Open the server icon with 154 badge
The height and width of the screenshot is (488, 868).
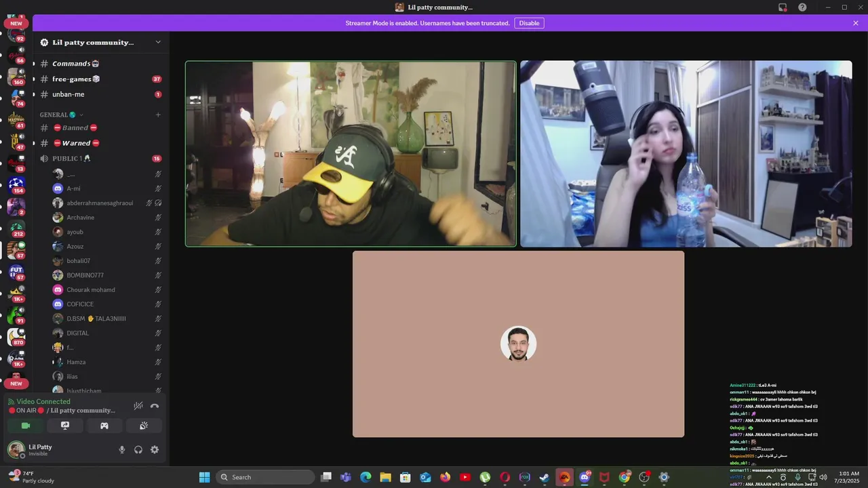click(16, 185)
